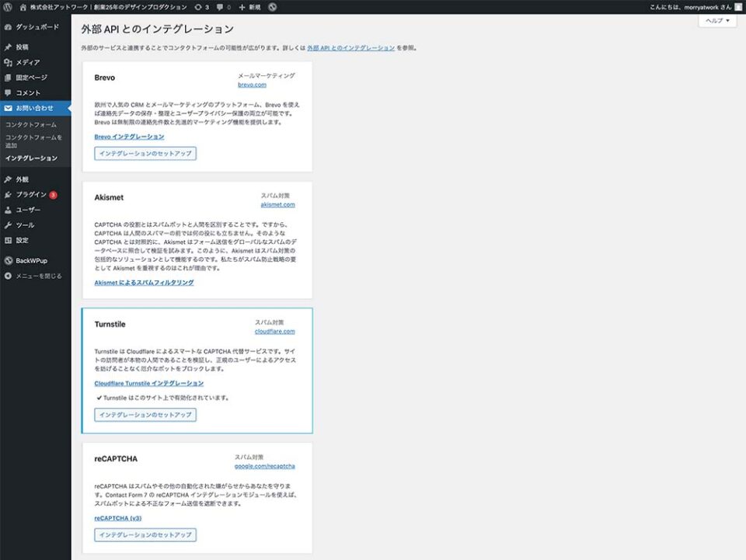Open the cloudflare.com link
The height and width of the screenshot is (560, 746).
274,331
